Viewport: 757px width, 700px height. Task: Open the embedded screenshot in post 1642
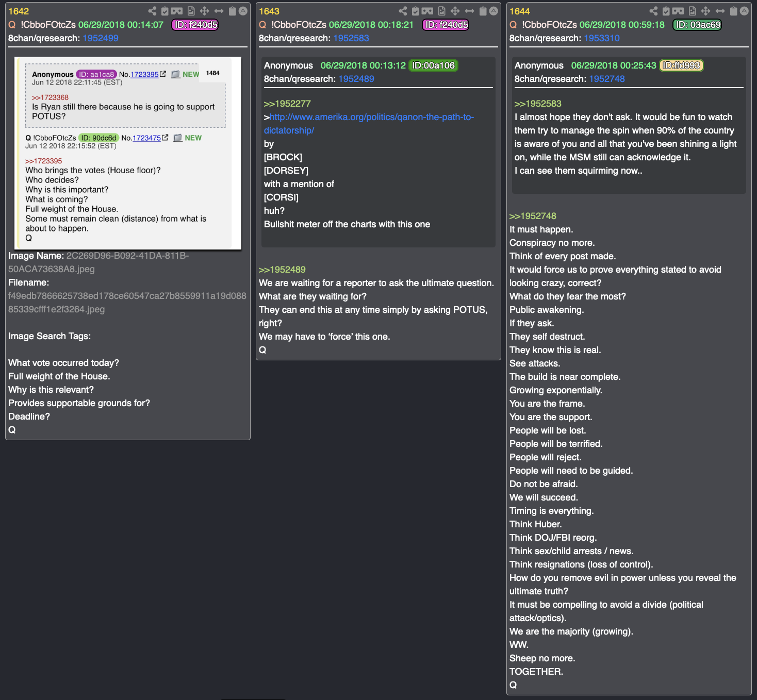click(x=128, y=153)
